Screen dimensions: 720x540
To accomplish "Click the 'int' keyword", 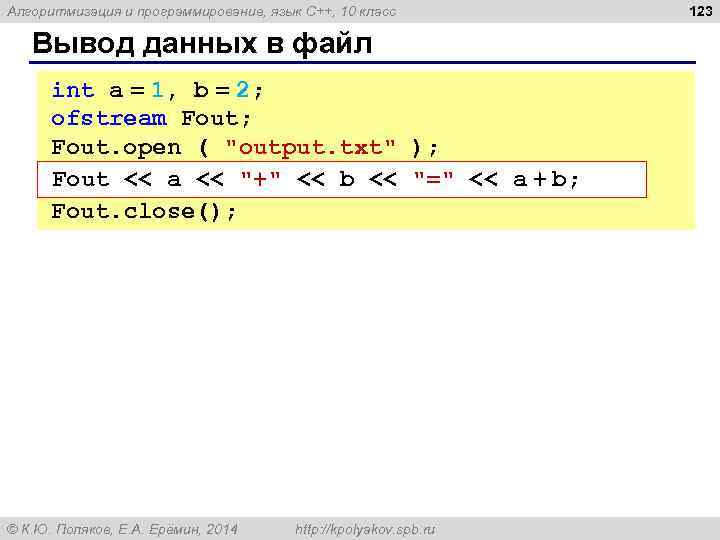I will coord(73,90).
